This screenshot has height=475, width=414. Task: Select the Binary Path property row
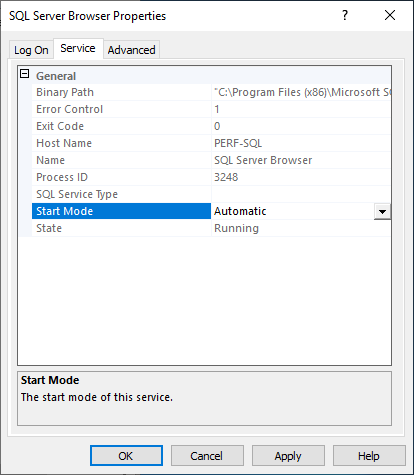point(211,92)
